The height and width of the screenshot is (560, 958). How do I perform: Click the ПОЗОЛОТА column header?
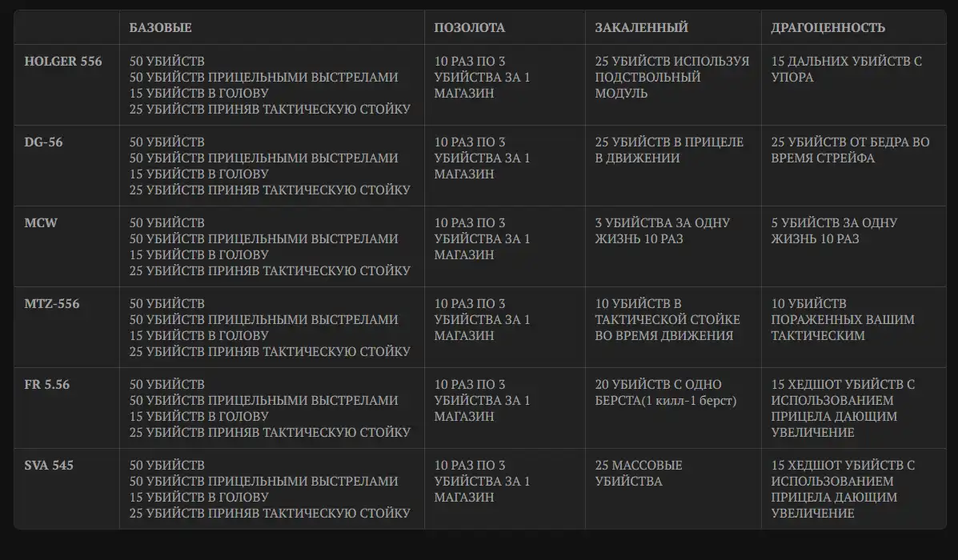coord(470,27)
